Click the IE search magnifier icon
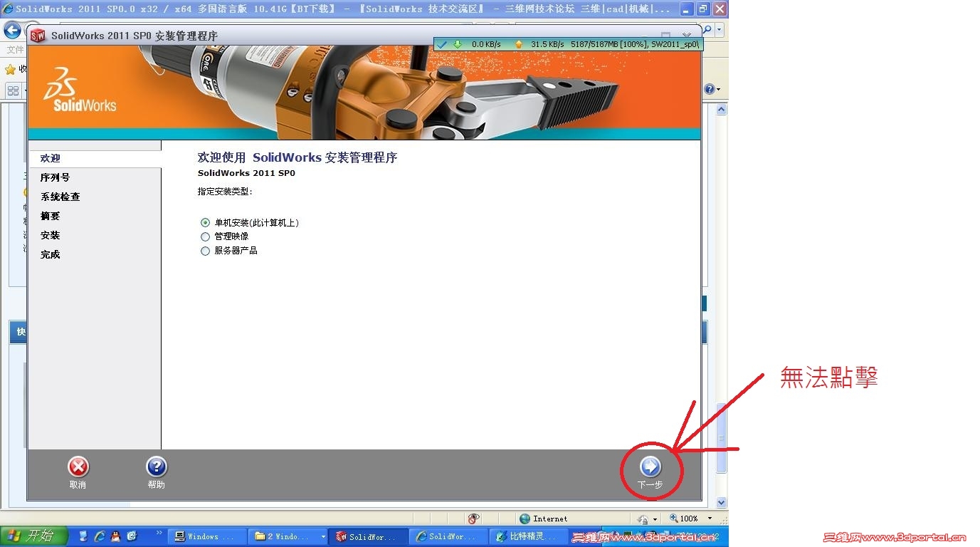This screenshot has width=980, height=547. click(x=707, y=30)
